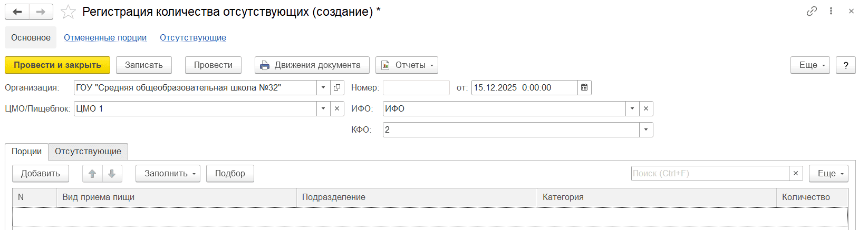Focus the table search field

709,173
